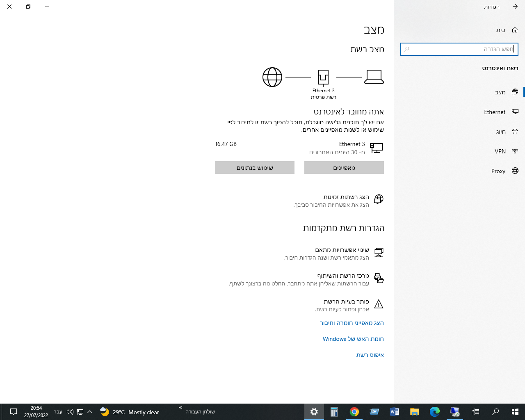Click the 16.47 GB usage value
Screen dimensions: 525x420
226,144
